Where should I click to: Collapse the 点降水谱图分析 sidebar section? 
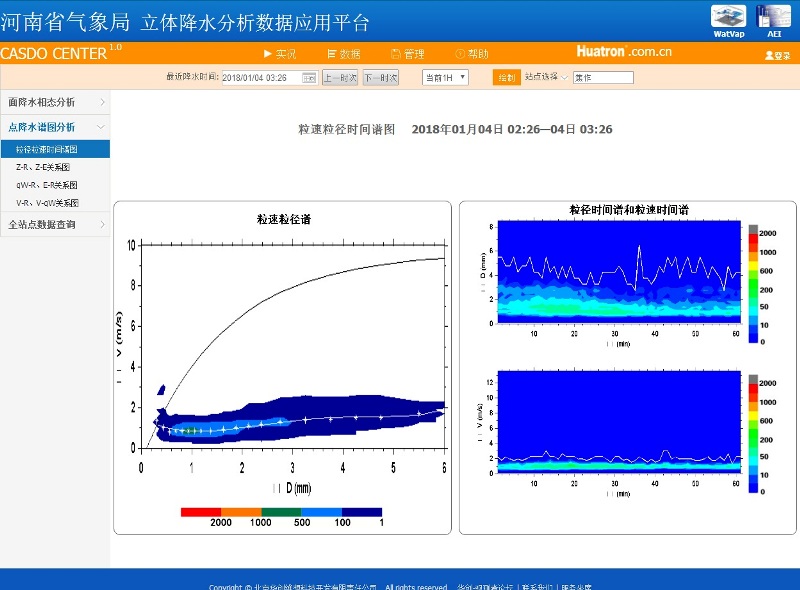tap(55, 127)
